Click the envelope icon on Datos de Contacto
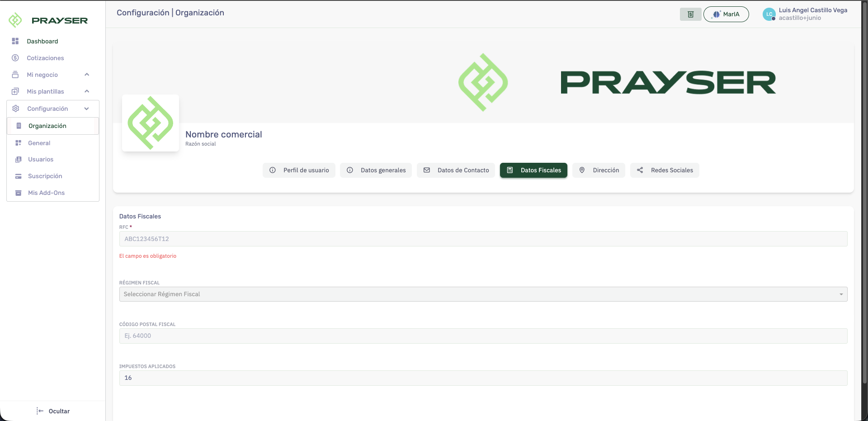Viewport: 868px width, 421px height. 427,170
